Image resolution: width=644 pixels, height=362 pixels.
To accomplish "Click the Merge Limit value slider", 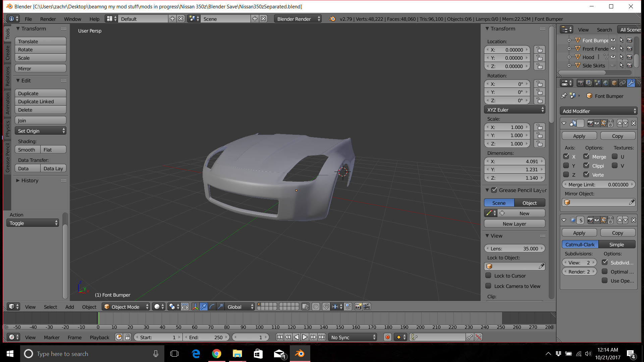I will tap(599, 184).
